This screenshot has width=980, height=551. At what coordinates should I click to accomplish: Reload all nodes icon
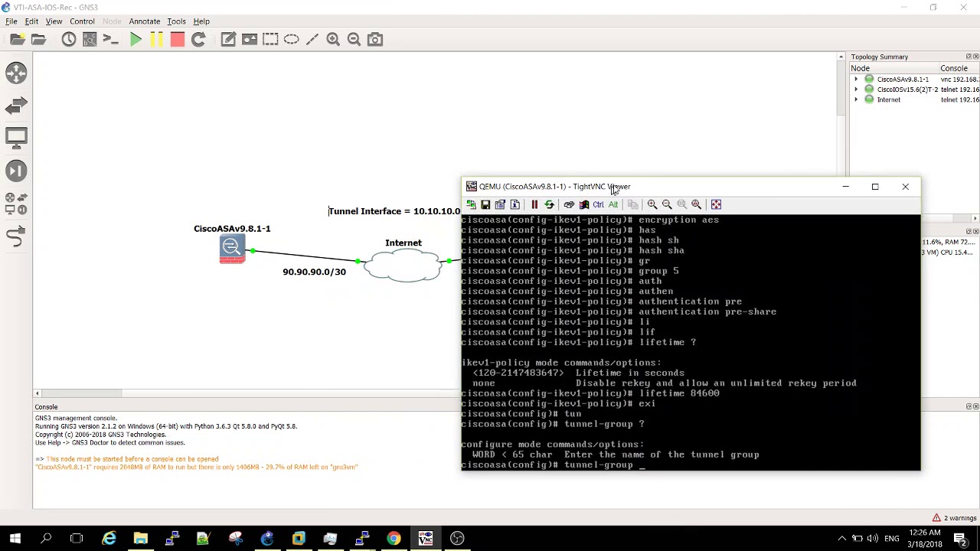click(x=198, y=39)
